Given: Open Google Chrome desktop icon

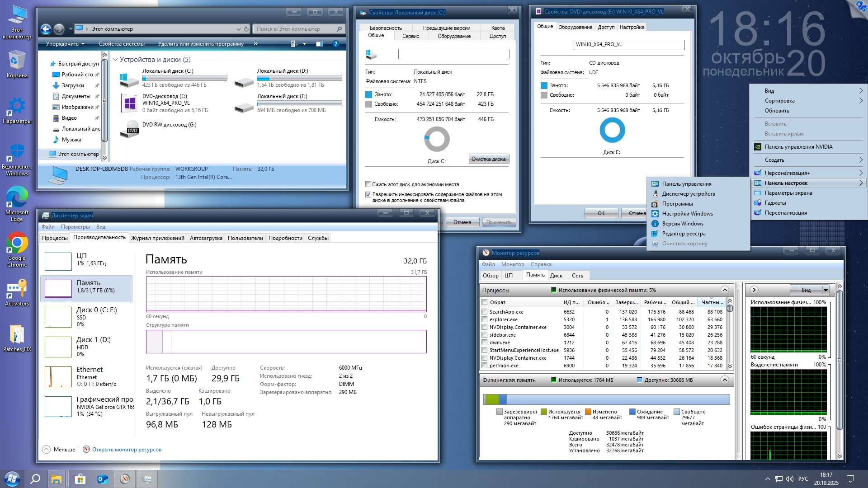Looking at the screenshot, I should click(x=17, y=244).
